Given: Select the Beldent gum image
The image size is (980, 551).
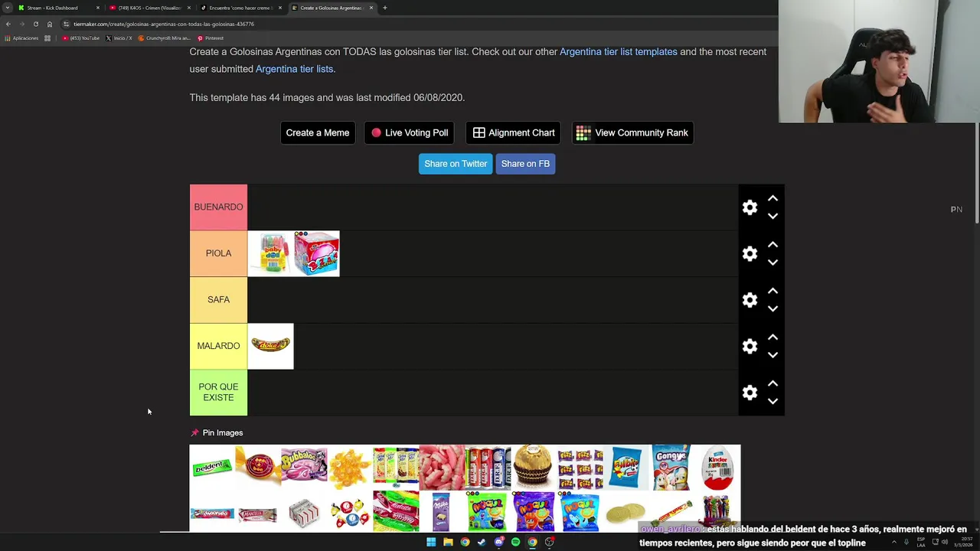Looking at the screenshot, I should [212, 468].
